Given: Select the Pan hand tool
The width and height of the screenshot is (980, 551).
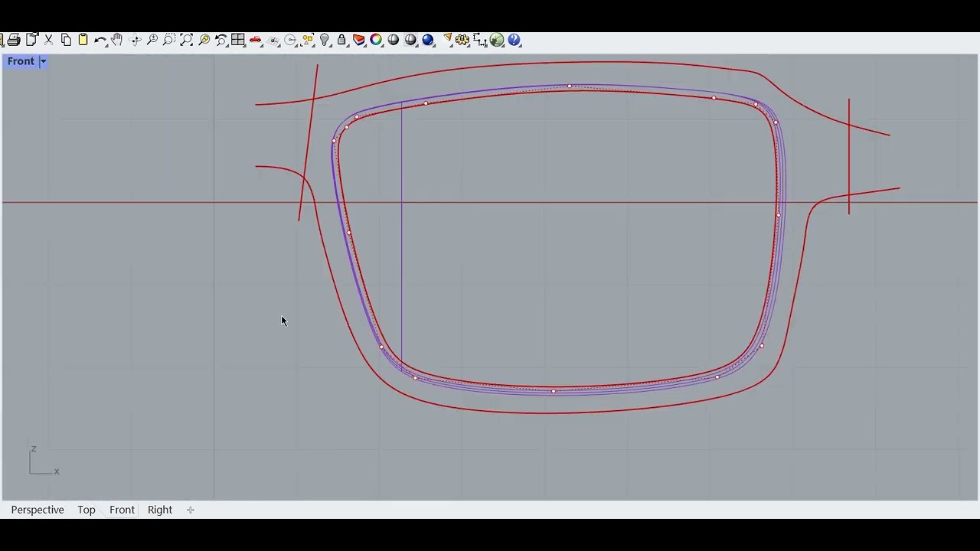Looking at the screenshot, I should coord(117,40).
